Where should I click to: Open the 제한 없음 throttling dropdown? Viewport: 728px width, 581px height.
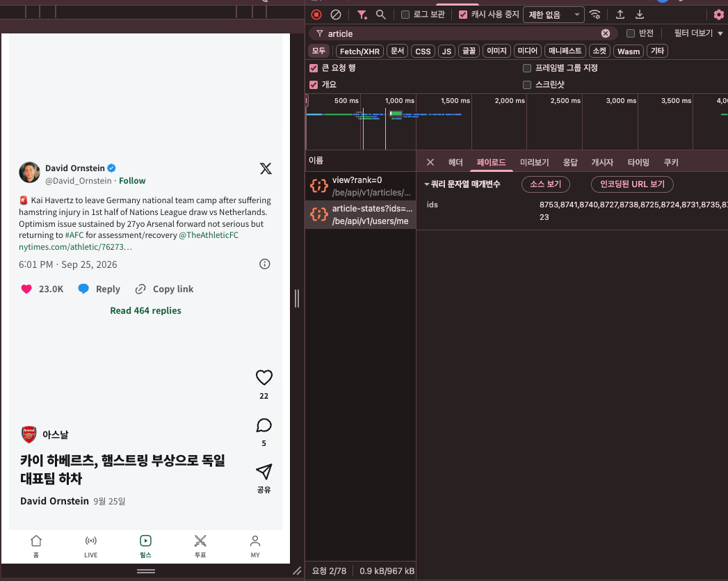(553, 15)
